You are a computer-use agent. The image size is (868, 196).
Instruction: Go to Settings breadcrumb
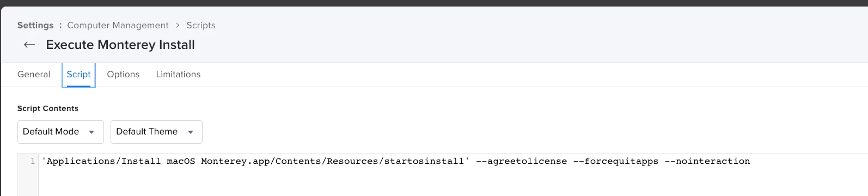[35, 26]
